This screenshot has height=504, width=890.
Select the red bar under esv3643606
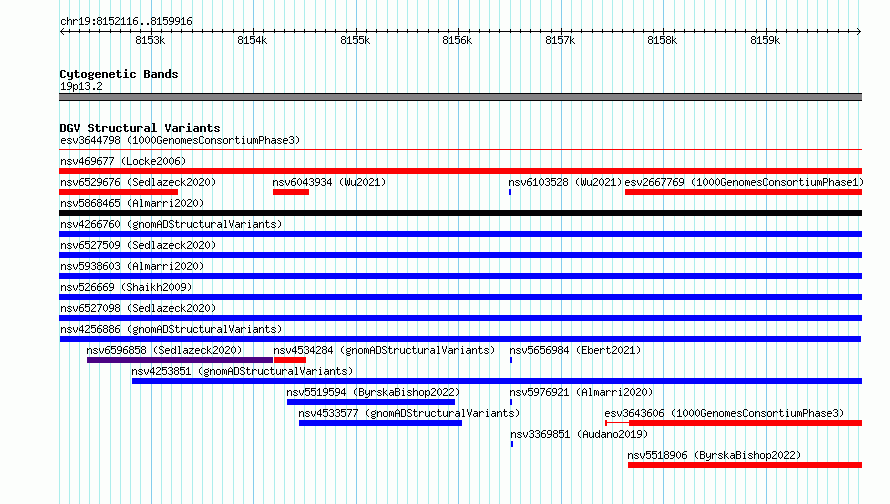(745, 423)
